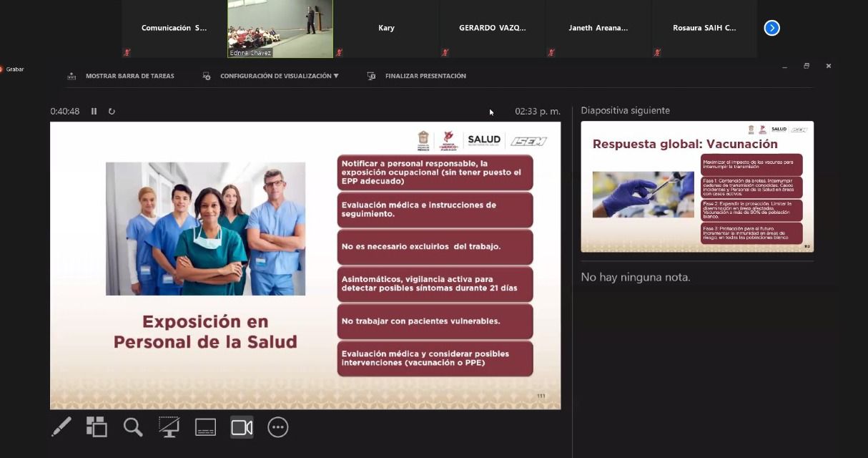Toggle camera icon in presenter toolbar
Image resolution: width=868 pixels, height=458 pixels.
242,427
